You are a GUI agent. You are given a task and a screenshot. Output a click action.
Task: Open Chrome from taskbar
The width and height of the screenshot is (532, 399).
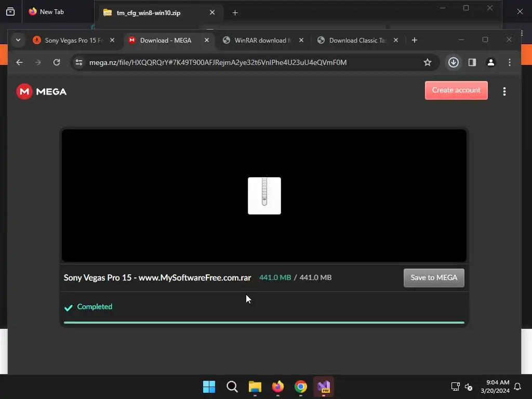point(301,387)
